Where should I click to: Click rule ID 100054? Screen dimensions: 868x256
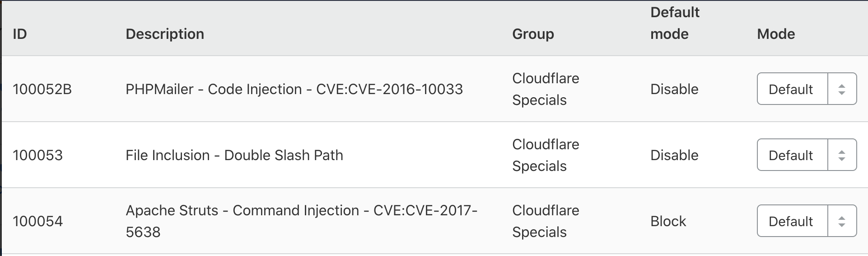point(37,221)
